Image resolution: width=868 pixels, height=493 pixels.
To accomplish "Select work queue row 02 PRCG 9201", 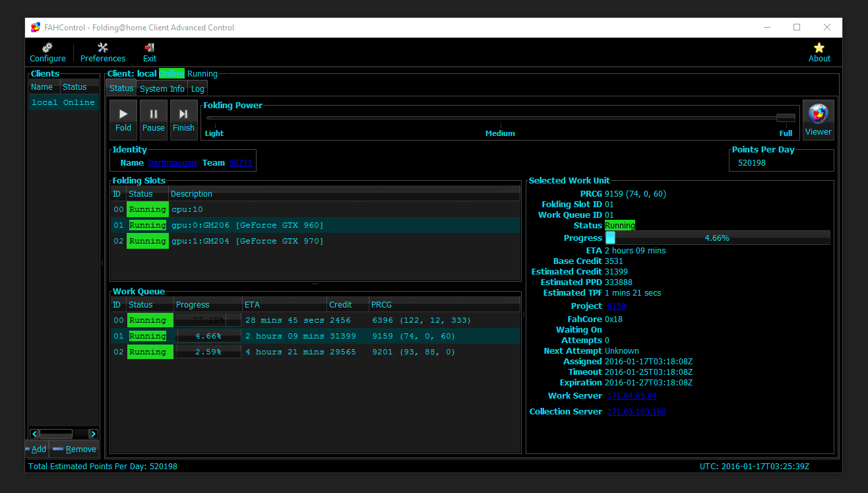I will click(x=315, y=352).
